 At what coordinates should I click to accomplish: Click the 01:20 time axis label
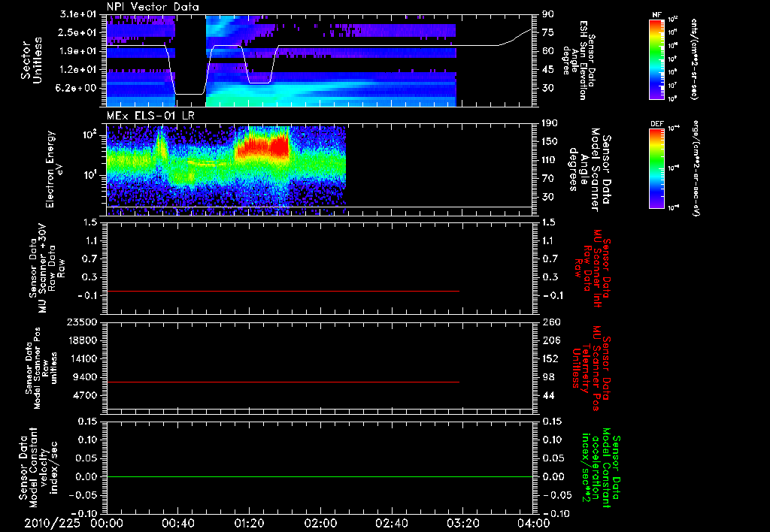(x=248, y=524)
